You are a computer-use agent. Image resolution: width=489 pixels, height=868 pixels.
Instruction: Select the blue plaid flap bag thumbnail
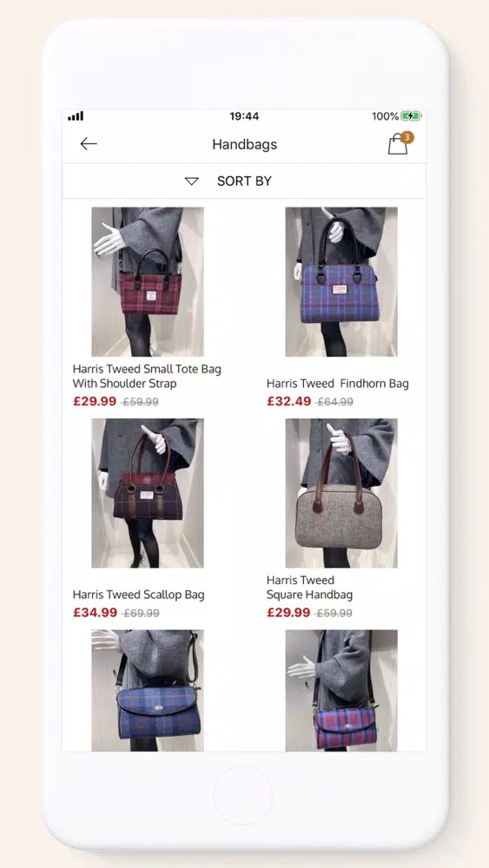pos(148,690)
